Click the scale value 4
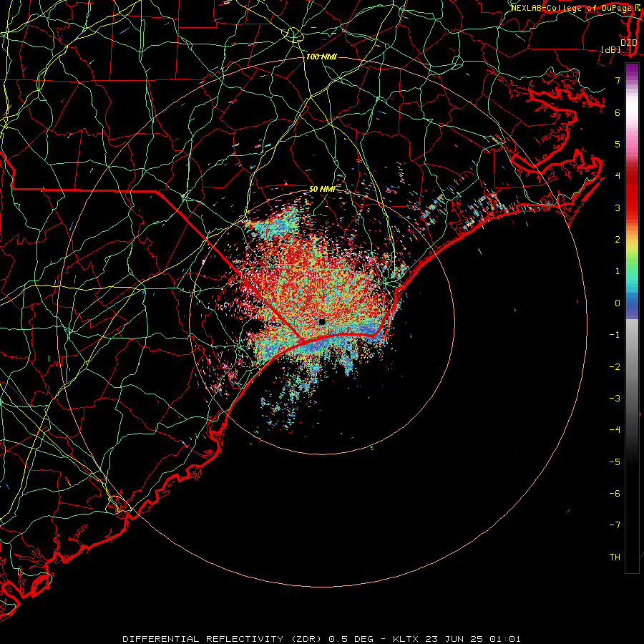The height and width of the screenshot is (644, 644). (x=618, y=176)
